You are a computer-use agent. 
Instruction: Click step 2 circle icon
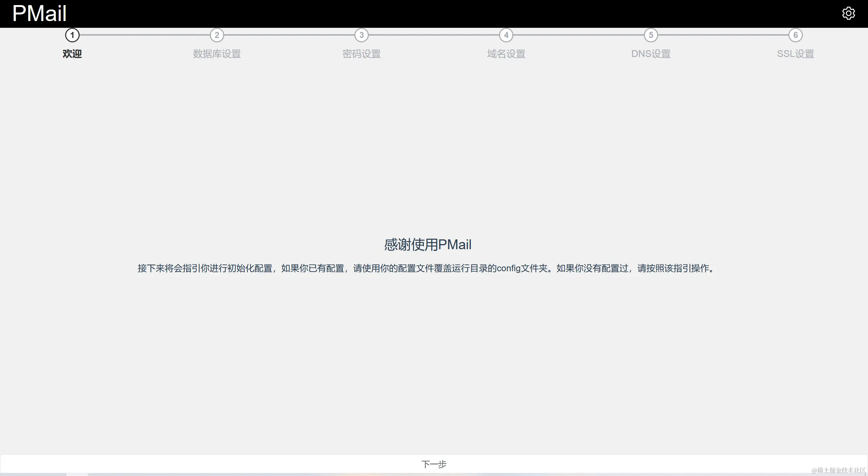click(217, 35)
